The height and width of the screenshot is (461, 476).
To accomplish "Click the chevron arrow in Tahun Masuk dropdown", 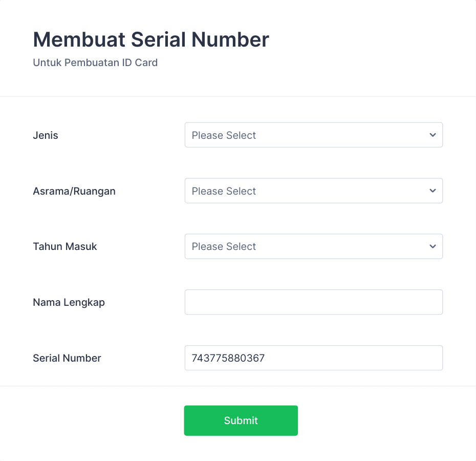I will [x=432, y=246].
